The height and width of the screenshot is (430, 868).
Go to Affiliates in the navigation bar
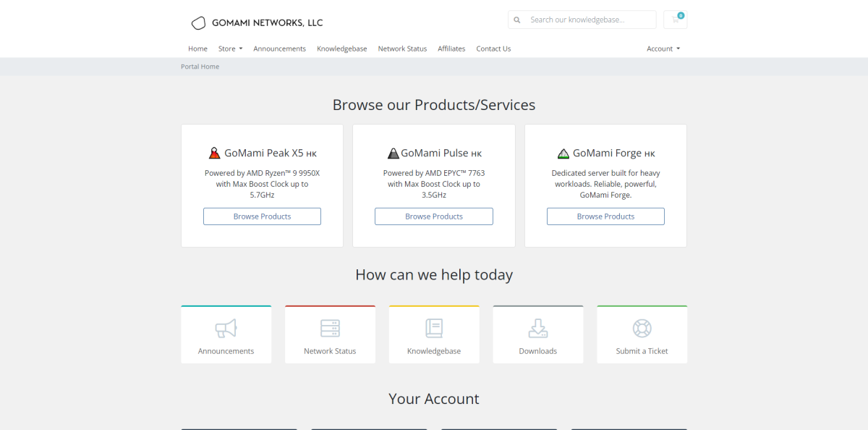point(451,49)
